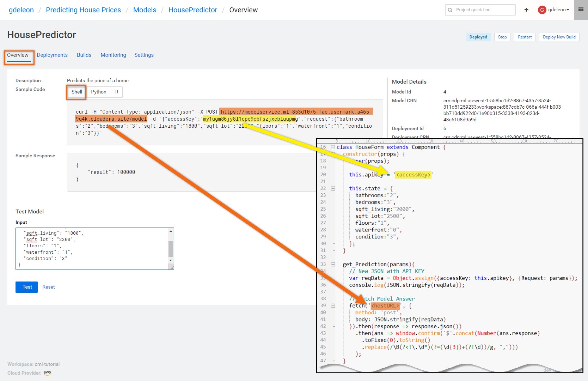Click the Stop button
This screenshot has width=588, height=381.
pyautogui.click(x=502, y=37)
